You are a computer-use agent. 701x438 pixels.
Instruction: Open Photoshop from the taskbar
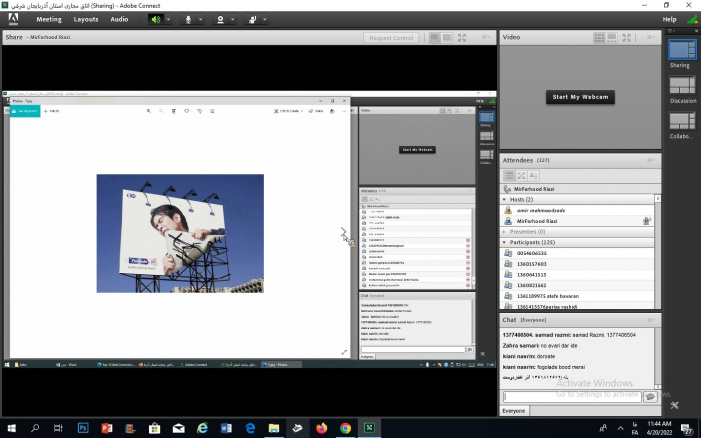tap(83, 428)
